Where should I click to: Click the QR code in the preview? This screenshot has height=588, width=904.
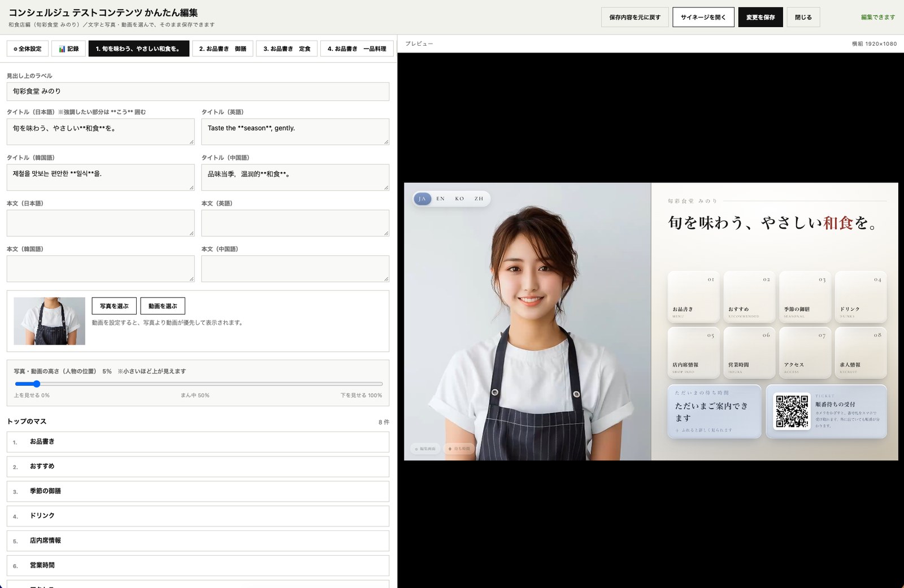[792, 411]
